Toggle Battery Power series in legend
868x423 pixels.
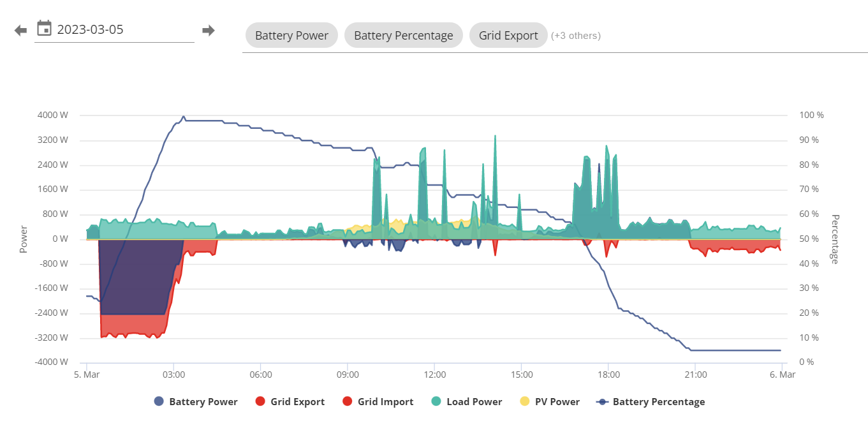coord(196,402)
